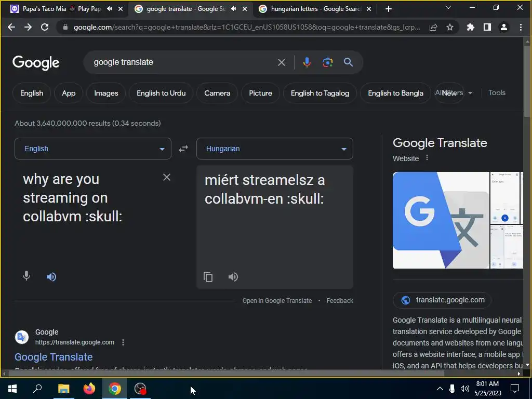Open the Chrome profile avatar icon

504,27
